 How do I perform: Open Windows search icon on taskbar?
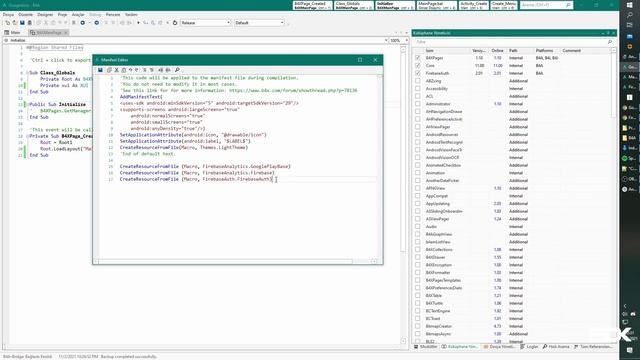[x=629, y=15]
